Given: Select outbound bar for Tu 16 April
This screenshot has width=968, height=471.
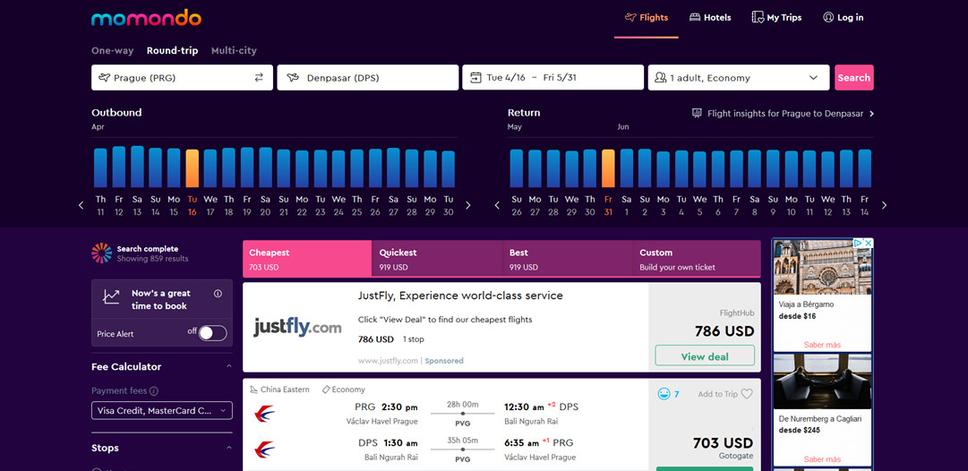Looking at the screenshot, I should pos(192,169).
